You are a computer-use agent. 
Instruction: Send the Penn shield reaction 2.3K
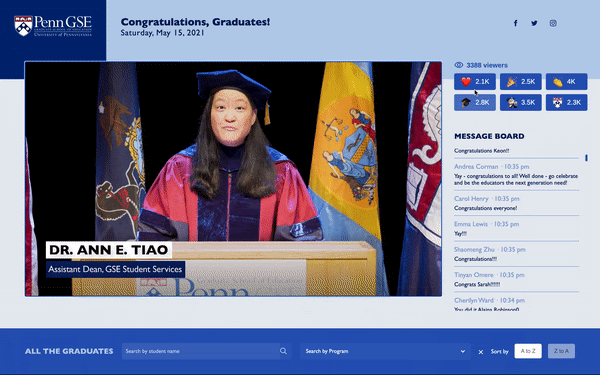point(566,103)
